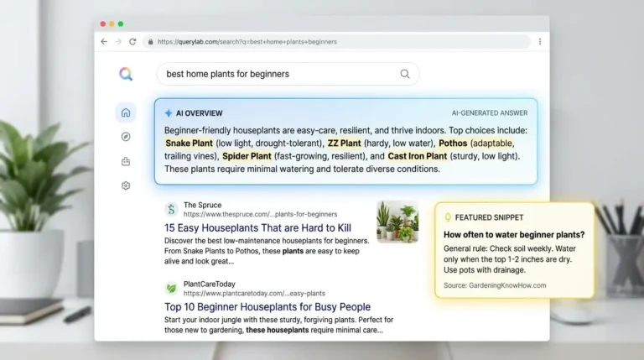This screenshot has width=644, height=360.
Task: Reload the page with refresh icon
Action: [132, 41]
